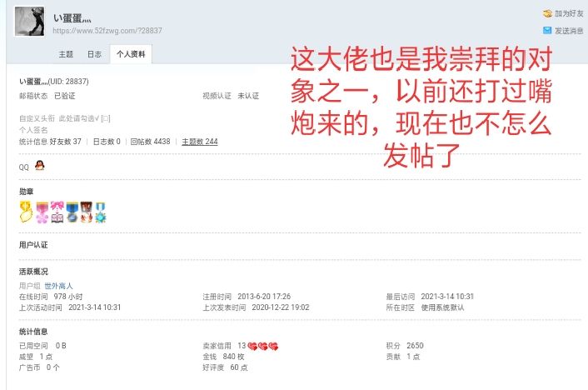The image size is (588, 390).
Task: Click the add friend icon
Action: [547, 13]
